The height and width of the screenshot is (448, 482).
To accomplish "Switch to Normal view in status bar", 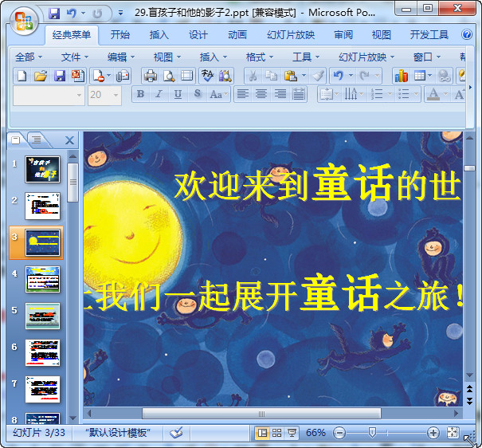I will pyautogui.click(x=262, y=433).
